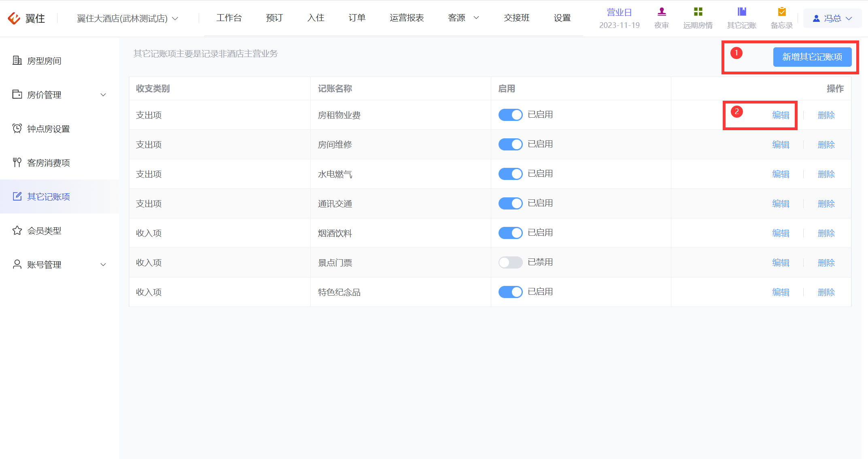Click the user avatar icon beside 冯总

(x=816, y=19)
